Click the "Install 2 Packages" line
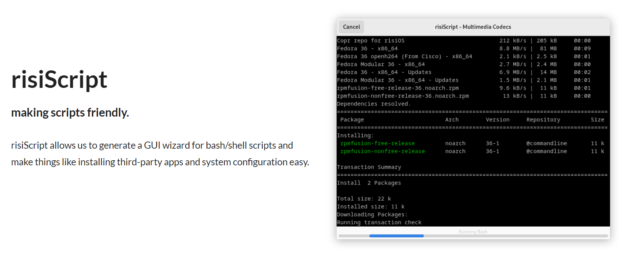Viewport: 644px width, 264px height. [x=369, y=183]
